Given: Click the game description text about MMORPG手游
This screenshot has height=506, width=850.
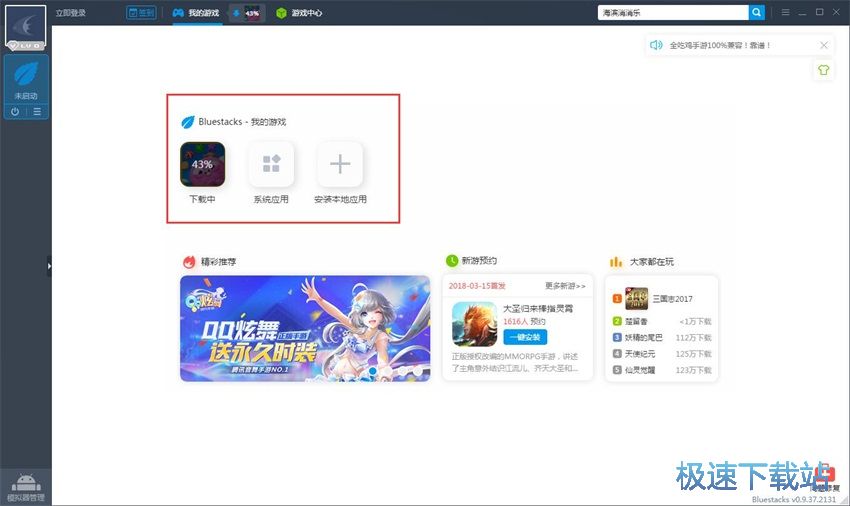Looking at the screenshot, I should point(515,362).
